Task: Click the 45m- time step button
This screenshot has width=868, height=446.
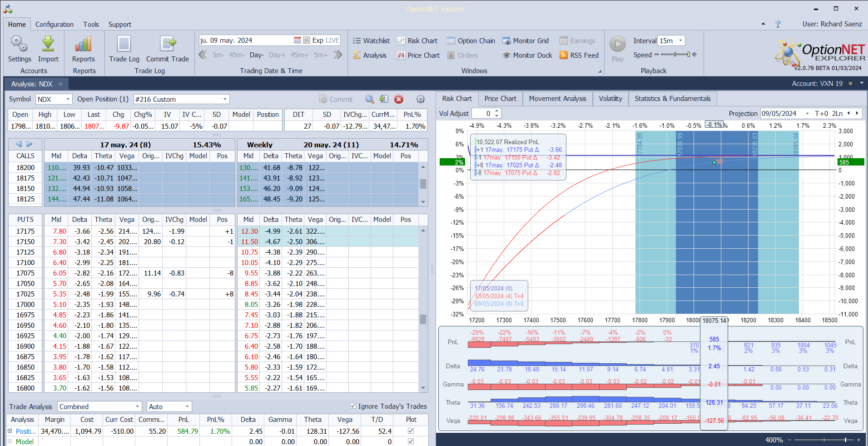Action: tap(237, 55)
